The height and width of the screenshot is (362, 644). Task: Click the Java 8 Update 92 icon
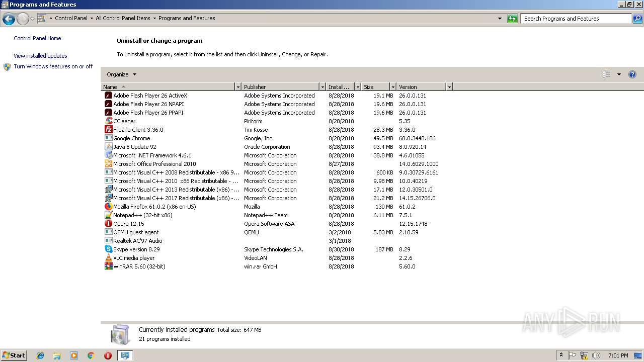pyautogui.click(x=108, y=147)
